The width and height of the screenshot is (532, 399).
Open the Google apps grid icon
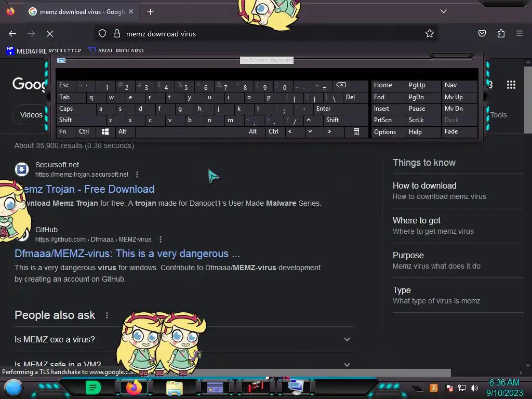pyautogui.click(x=511, y=85)
